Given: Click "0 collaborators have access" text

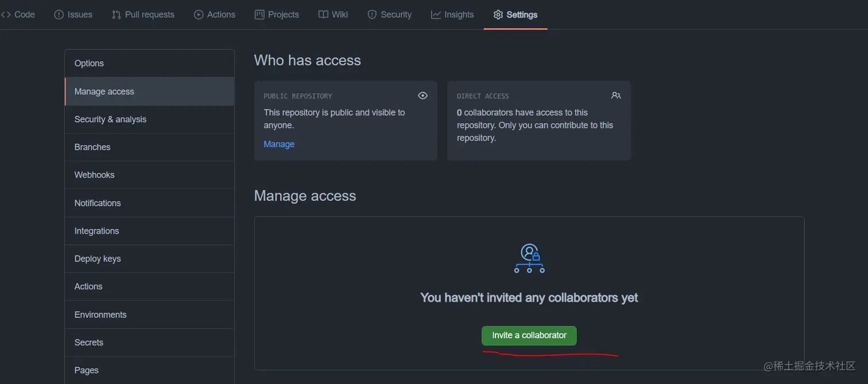Looking at the screenshot, I should pyautogui.click(x=535, y=125).
